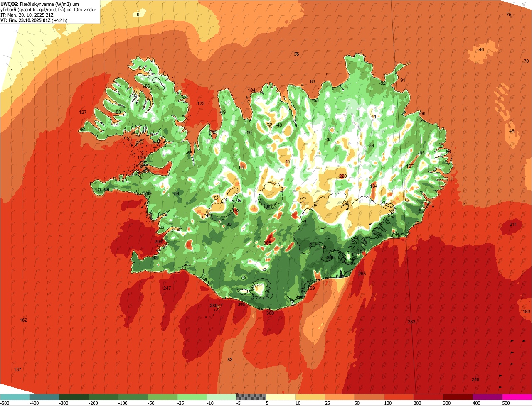532x406 pixels.
Task: Select the value 127 on the map
Action: pyautogui.click(x=83, y=112)
